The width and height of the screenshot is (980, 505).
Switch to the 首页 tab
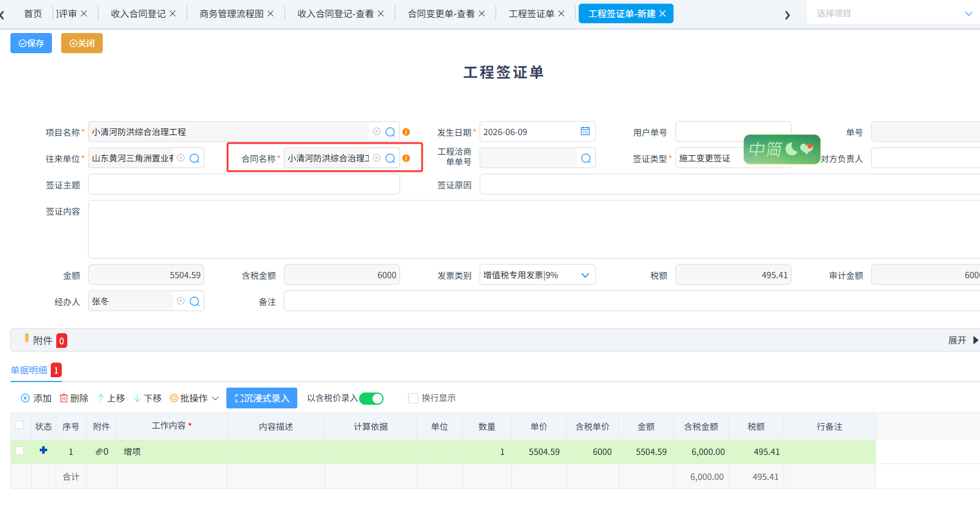pyautogui.click(x=33, y=13)
